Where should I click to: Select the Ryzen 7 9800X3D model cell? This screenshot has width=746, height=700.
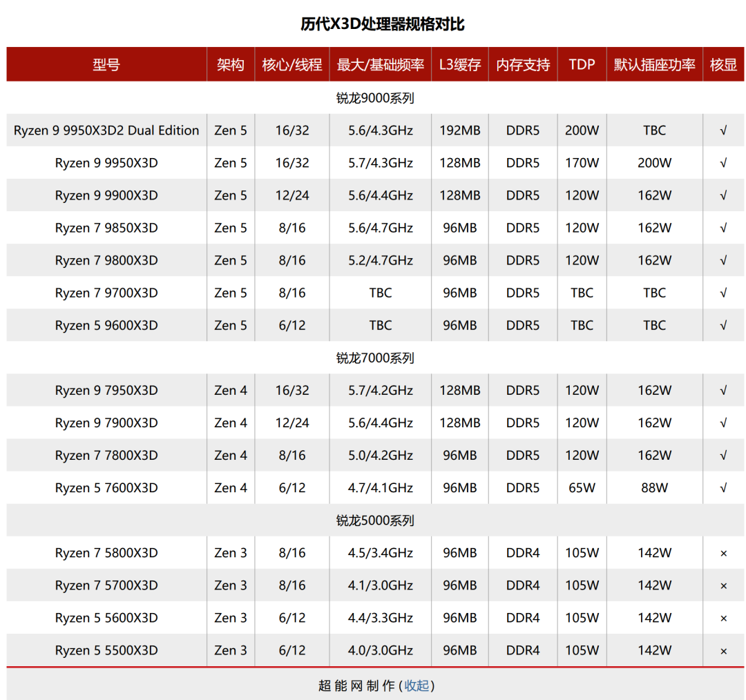[x=106, y=260]
